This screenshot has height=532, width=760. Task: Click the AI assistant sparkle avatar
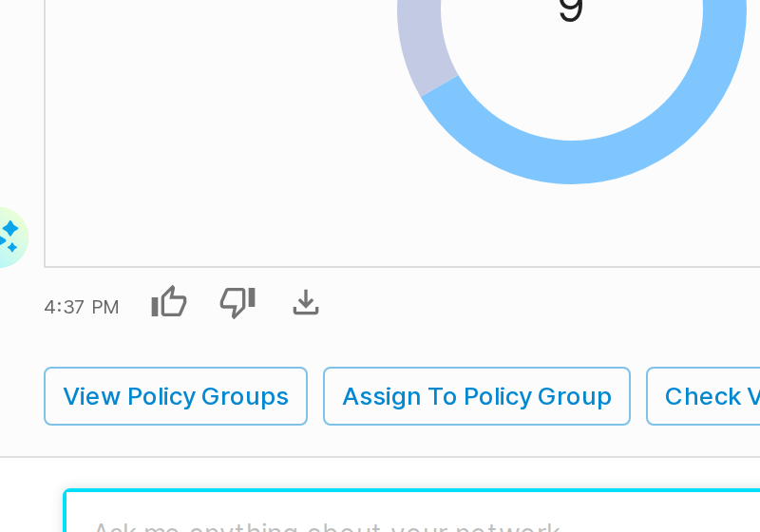9,237
